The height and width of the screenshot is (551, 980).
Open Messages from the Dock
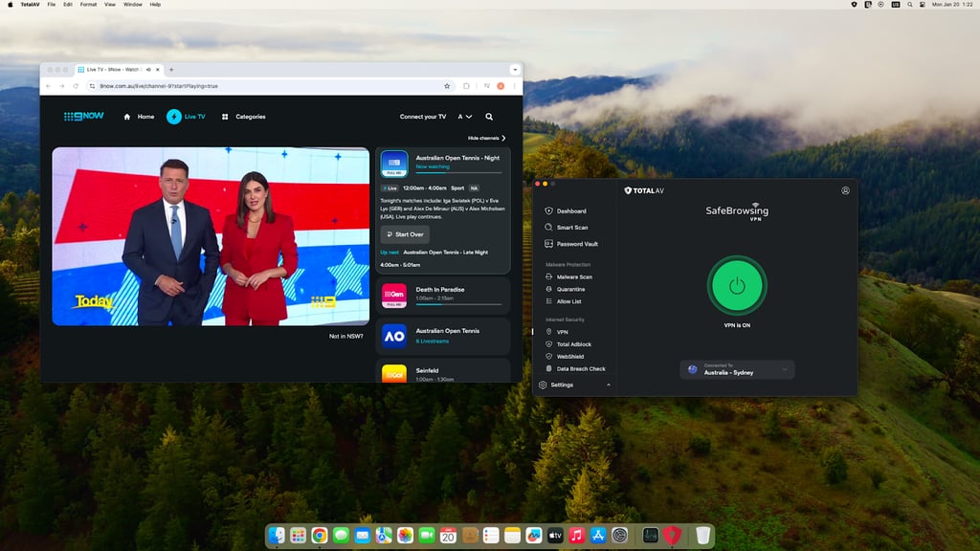[x=341, y=536]
